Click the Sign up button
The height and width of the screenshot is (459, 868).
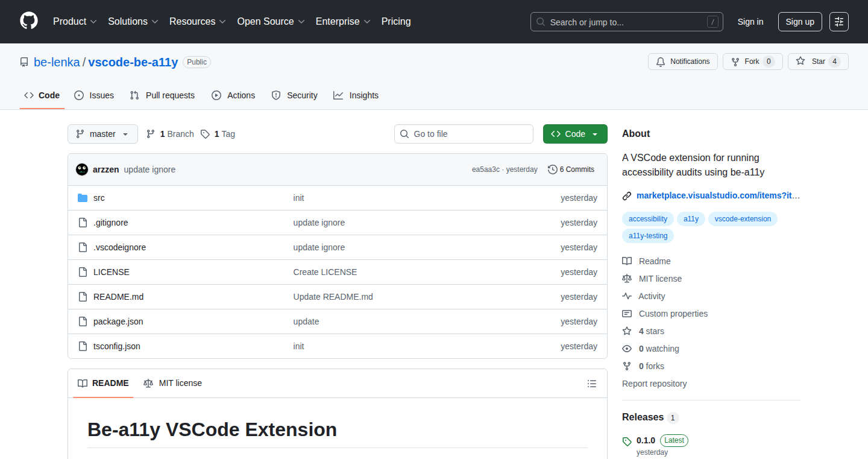[x=800, y=22]
